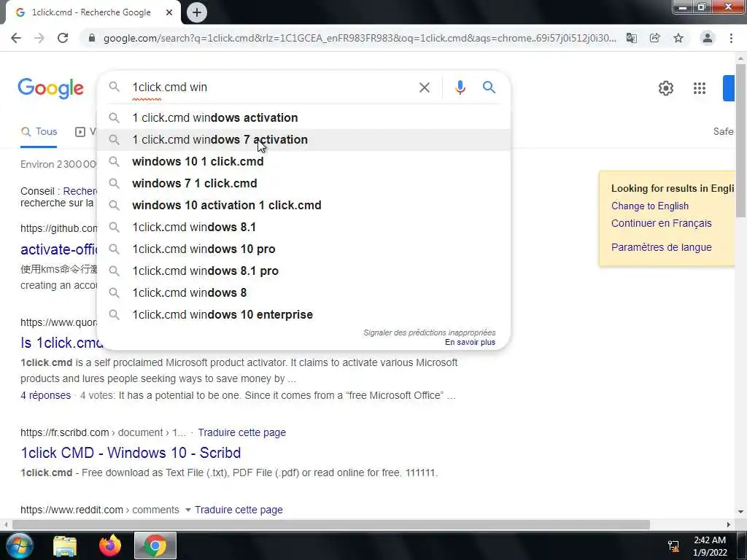Viewport: 747px width, 560px height.
Task: Click the Chrome address bar URL
Action: tap(360, 38)
